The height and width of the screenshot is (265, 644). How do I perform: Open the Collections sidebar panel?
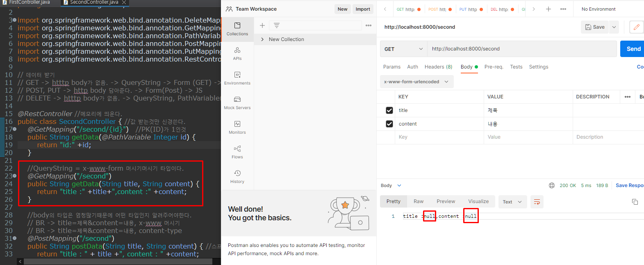pyautogui.click(x=237, y=29)
